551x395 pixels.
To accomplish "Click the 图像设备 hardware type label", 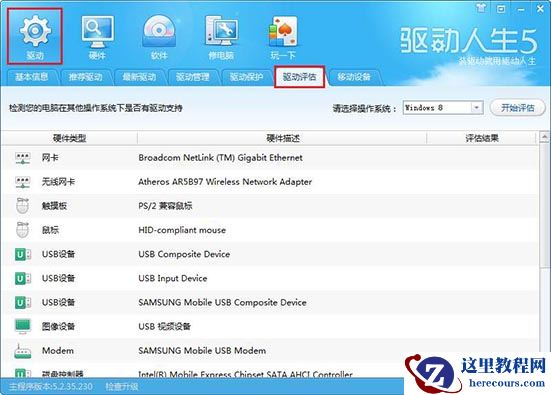I will point(58,326).
